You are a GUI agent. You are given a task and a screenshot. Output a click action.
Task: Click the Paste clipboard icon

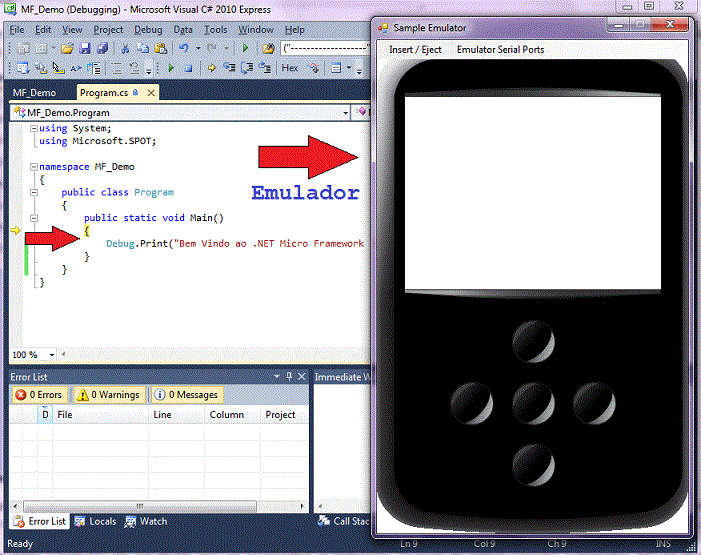(160, 48)
